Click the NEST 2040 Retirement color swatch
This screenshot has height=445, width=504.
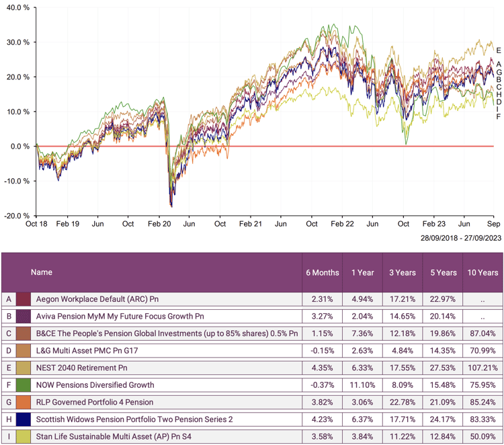coord(23,368)
